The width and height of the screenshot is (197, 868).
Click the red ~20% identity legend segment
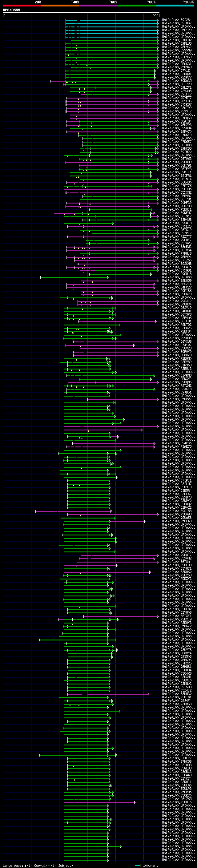(x=22, y=6)
